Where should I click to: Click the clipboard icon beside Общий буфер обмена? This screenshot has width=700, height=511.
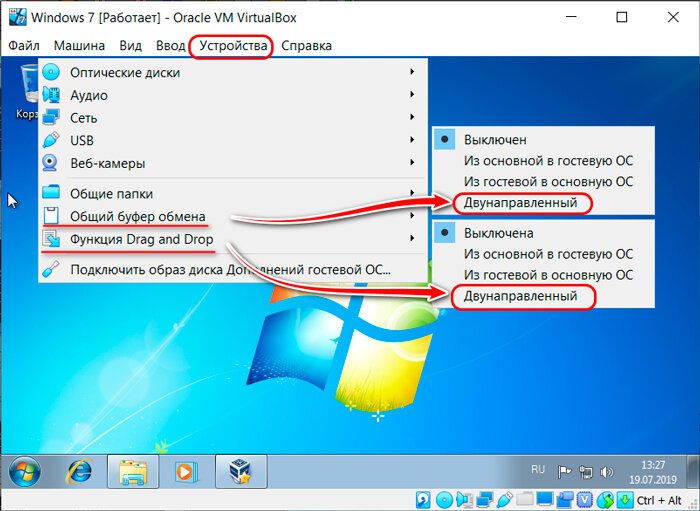[51, 216]
